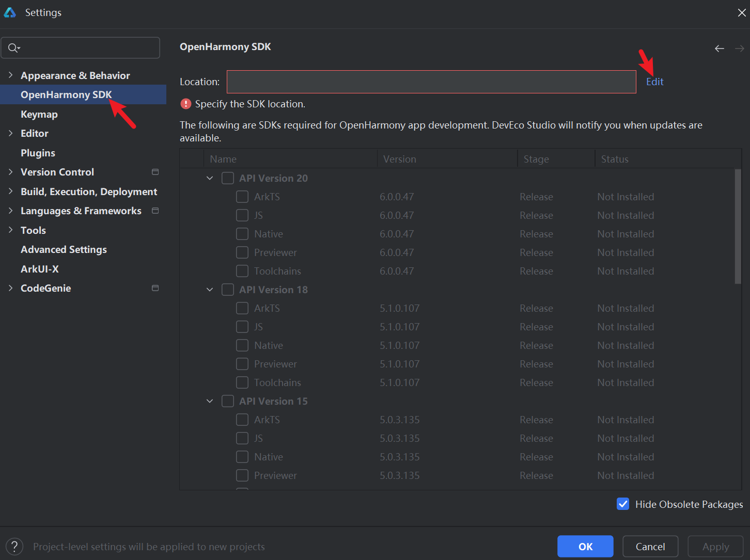Expand the Tools section chevron
The height and width of the screenshot is (560, 750).
(10, 230)
